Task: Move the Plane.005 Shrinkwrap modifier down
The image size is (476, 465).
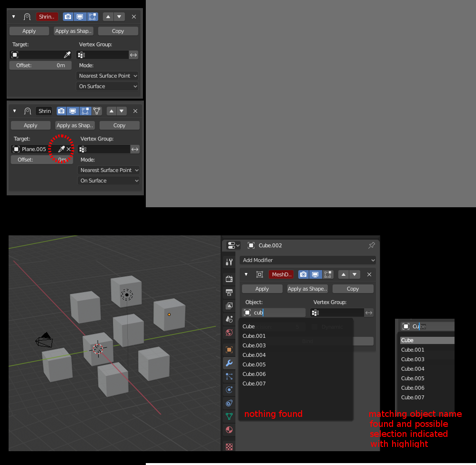Action: click(122, 111)
